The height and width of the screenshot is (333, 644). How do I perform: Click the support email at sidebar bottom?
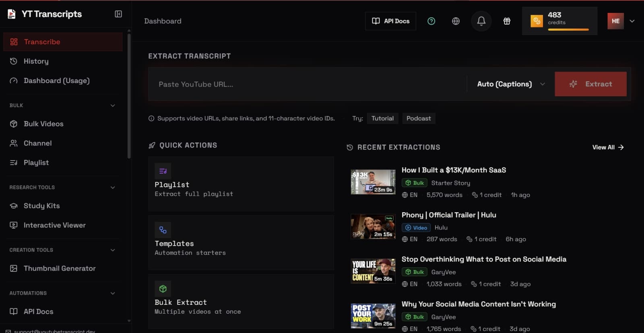[54, 331]
